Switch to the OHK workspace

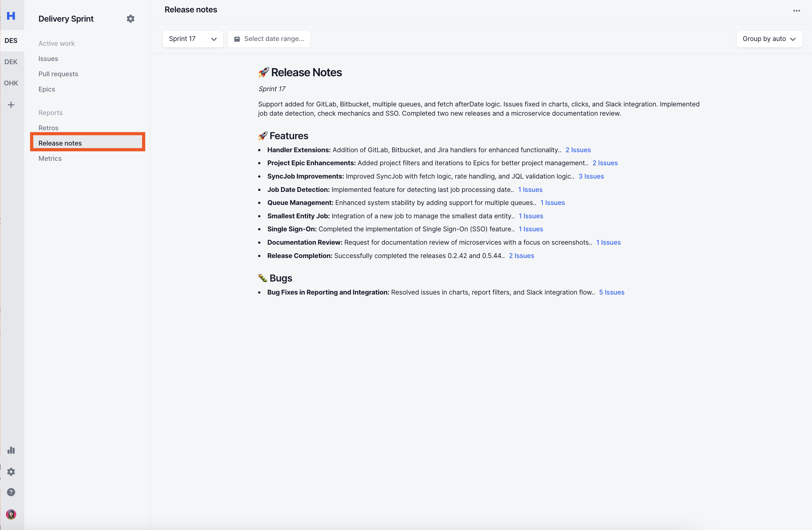tap(11, 83)
